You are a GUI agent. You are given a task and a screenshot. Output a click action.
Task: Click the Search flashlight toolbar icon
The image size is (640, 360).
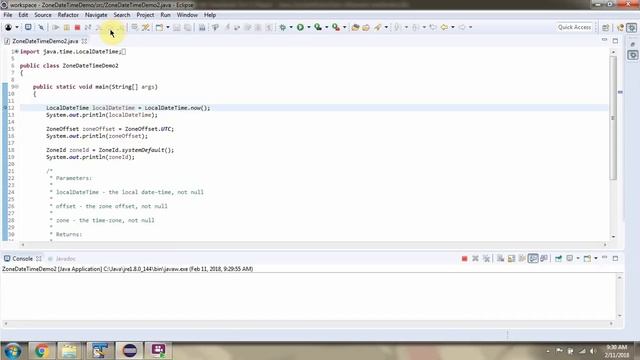tap(378, 27)
